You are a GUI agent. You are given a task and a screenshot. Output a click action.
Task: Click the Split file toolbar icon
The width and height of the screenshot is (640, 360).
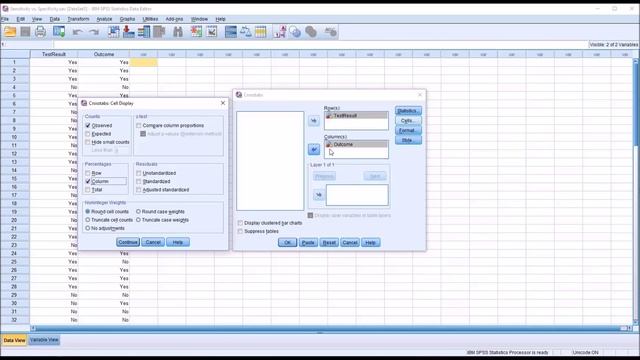coord(231,32)
